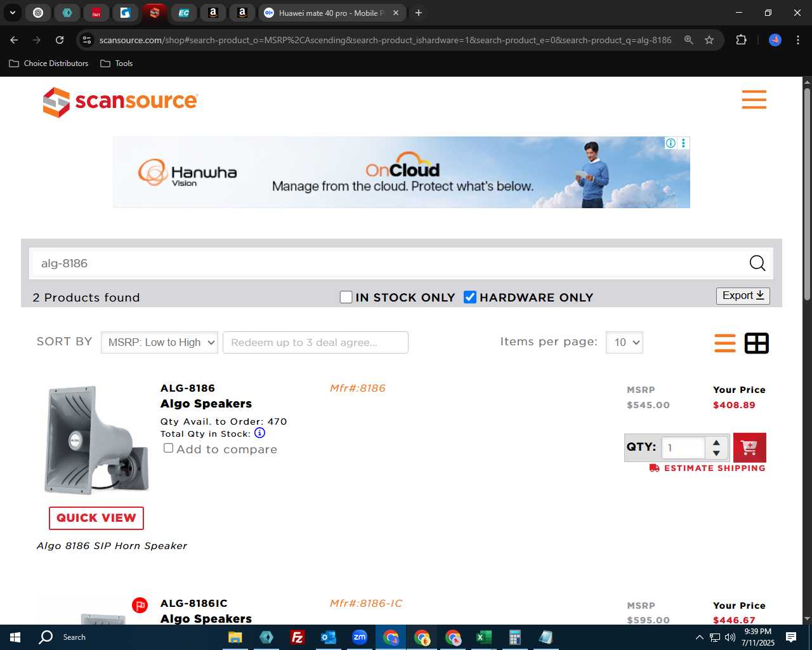
Task: Open the ALG-8186 product link
Action: (188, 388)
